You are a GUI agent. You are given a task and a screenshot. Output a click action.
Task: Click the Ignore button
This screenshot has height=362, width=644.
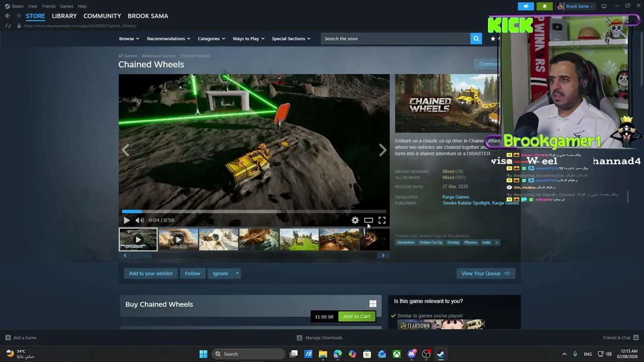click(220, 274)
